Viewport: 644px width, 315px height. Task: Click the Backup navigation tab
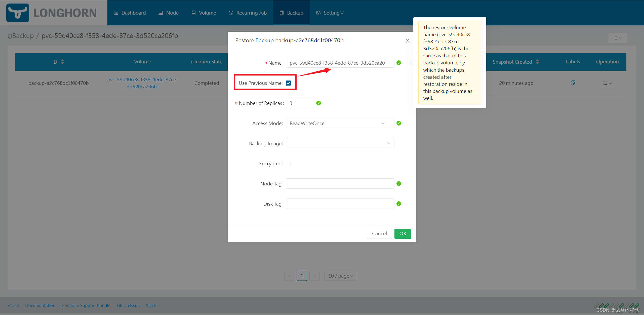point(292,13)
